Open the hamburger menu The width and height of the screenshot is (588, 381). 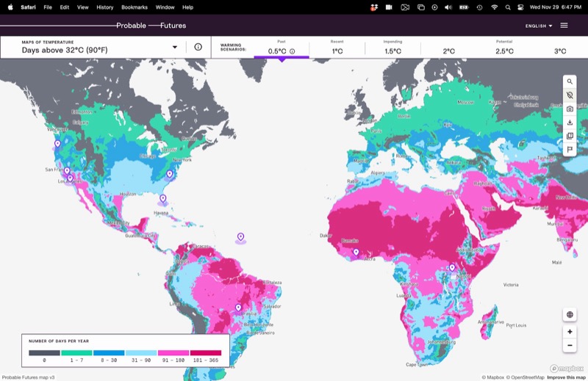coord(564,26)
